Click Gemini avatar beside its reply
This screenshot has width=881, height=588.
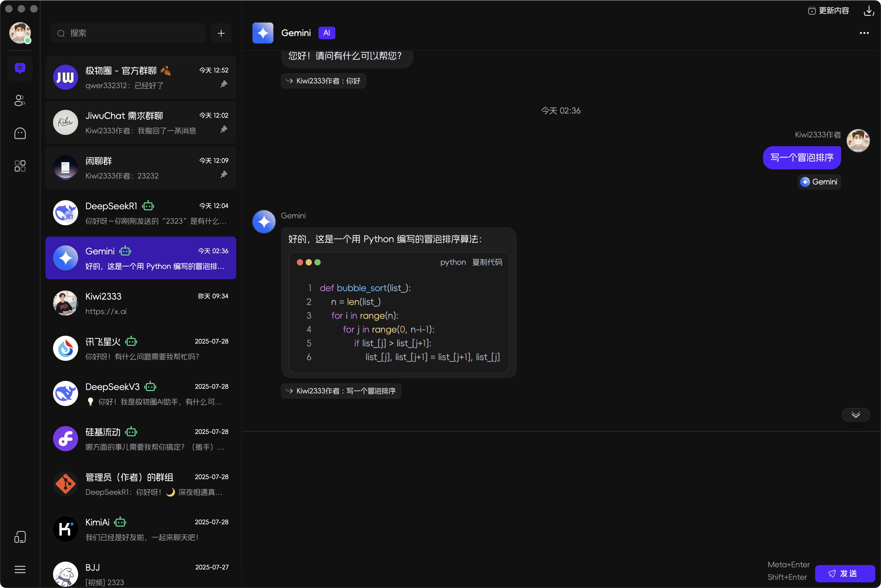pyautogui.click(x=264, y=222)
